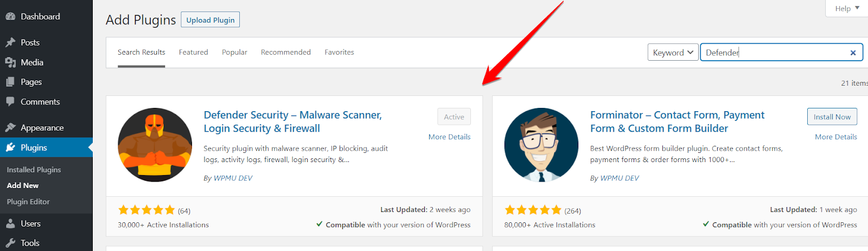Click 'Last Updated: 2 weeks ago' text
868x251 pixels.
pyautogui.click(x=425, y=209)
